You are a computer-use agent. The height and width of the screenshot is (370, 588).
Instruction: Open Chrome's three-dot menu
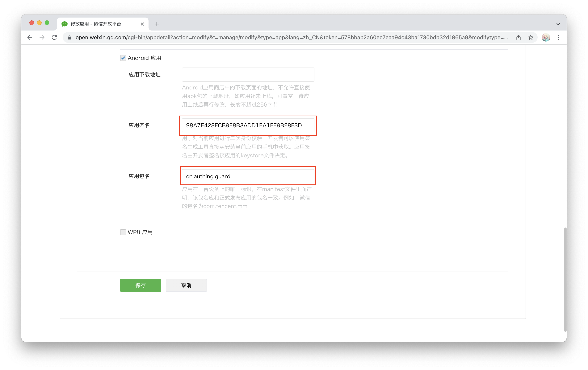558,37
